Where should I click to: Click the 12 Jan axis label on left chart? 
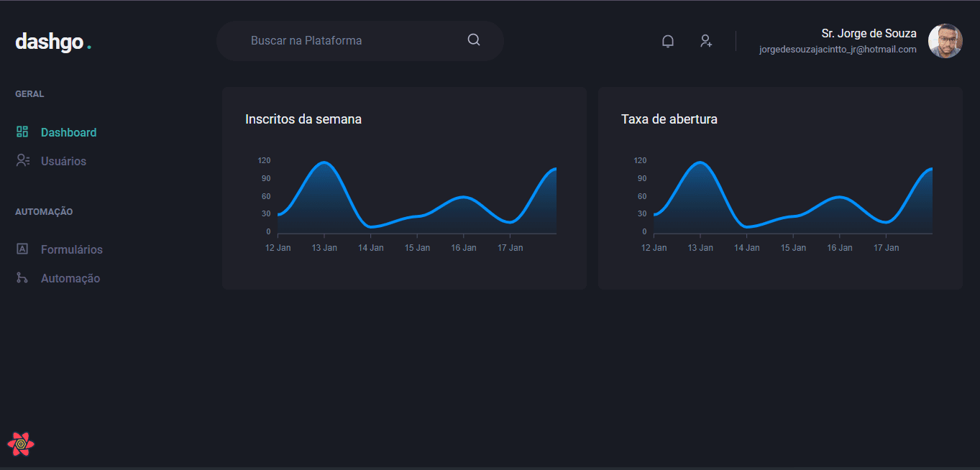coord(278,247)
